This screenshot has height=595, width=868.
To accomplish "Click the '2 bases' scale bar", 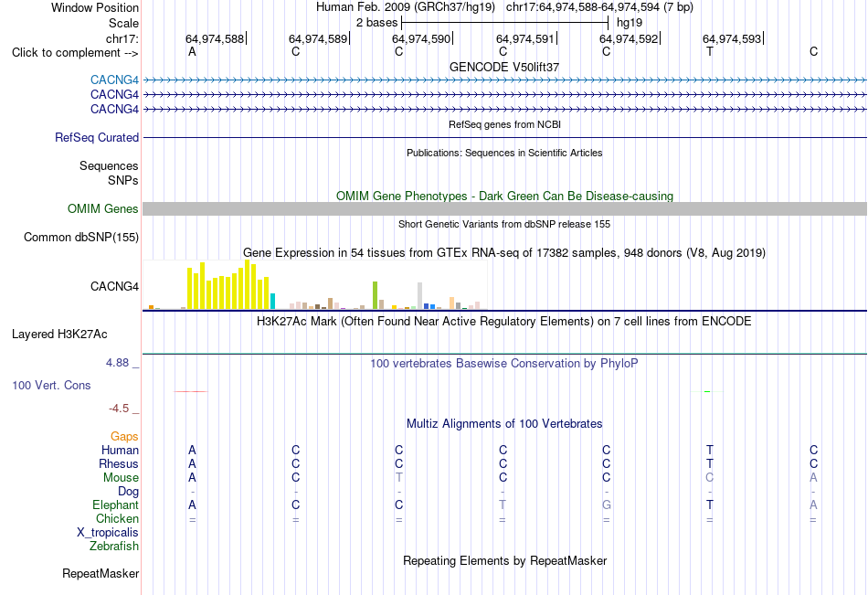I will [504, 23].
